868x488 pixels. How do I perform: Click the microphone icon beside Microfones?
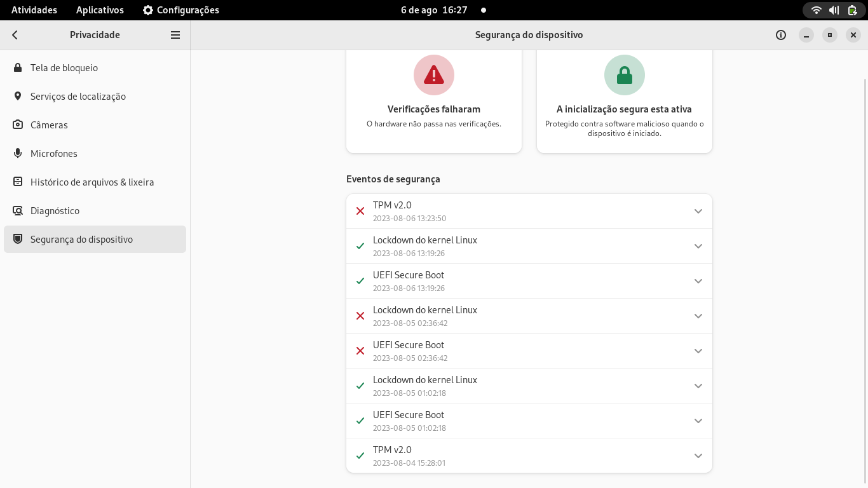click(x=18, y=153)
